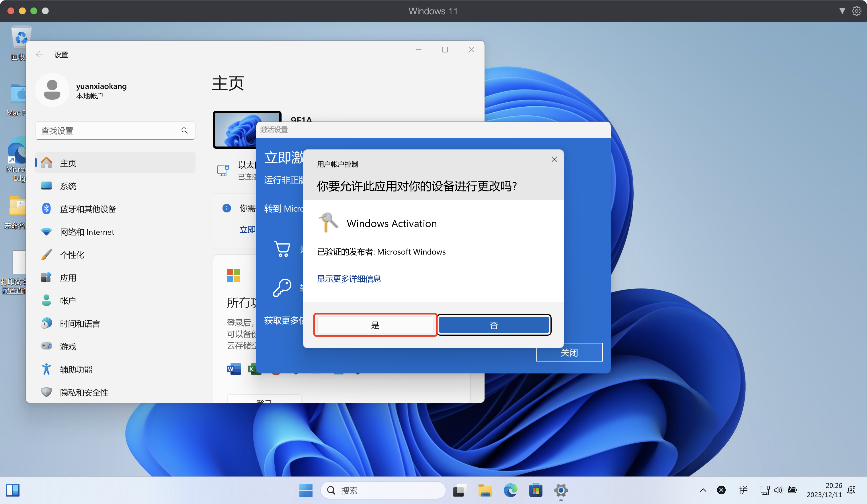Open Task View on the taskbar
Screen dimensions: 867x504
tap(459, 490)
